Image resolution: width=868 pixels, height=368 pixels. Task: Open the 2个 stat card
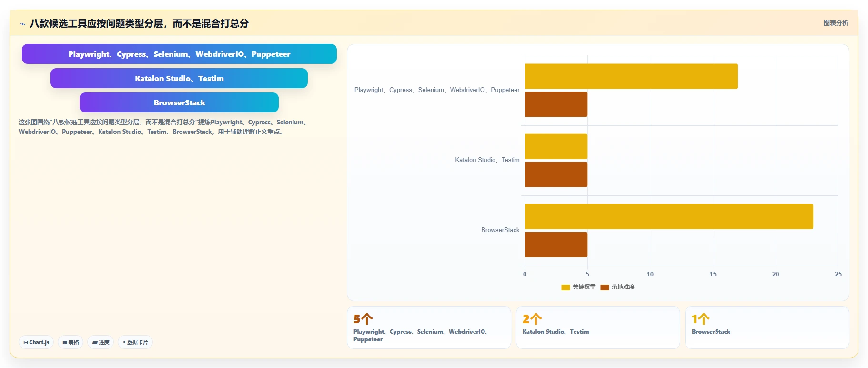pos(598,327)
